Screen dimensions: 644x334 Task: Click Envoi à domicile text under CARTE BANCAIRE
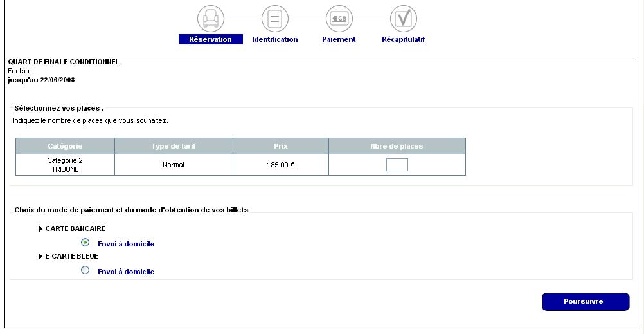[126, 245]
